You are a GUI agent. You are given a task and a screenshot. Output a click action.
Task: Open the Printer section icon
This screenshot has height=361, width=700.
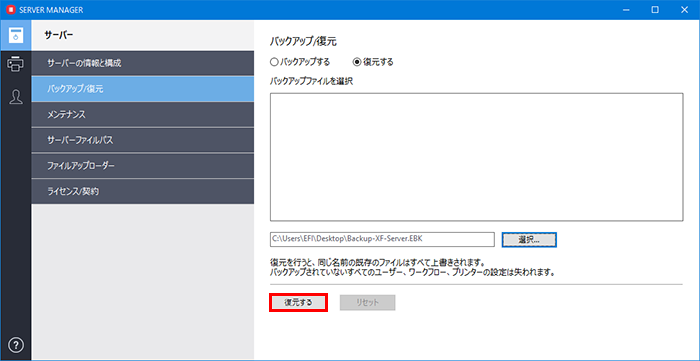[x=16, y=64]
